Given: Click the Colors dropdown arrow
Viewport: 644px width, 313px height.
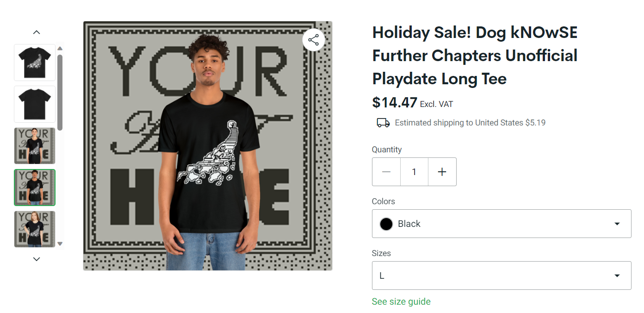Looking at the screenshot, I should pyautogui.click(x=617, y=224).
